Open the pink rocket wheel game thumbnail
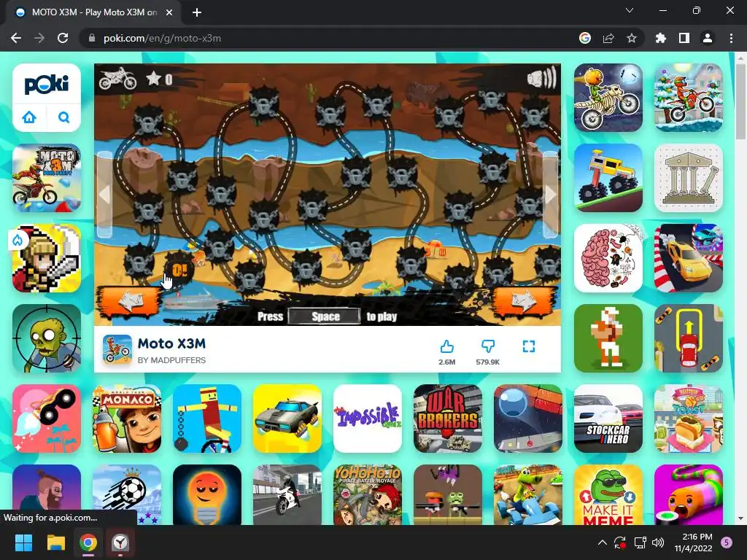 point(47,419)
